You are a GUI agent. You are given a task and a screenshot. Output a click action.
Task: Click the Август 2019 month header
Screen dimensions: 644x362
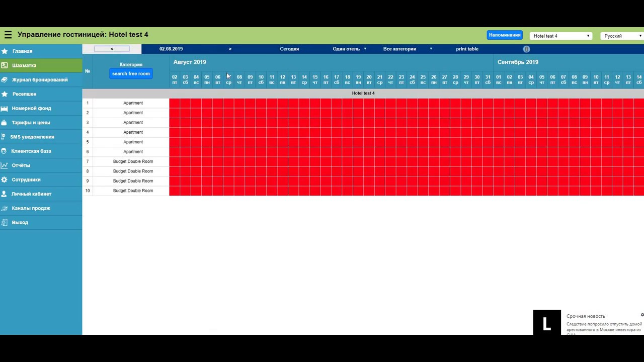pos(190,62)
